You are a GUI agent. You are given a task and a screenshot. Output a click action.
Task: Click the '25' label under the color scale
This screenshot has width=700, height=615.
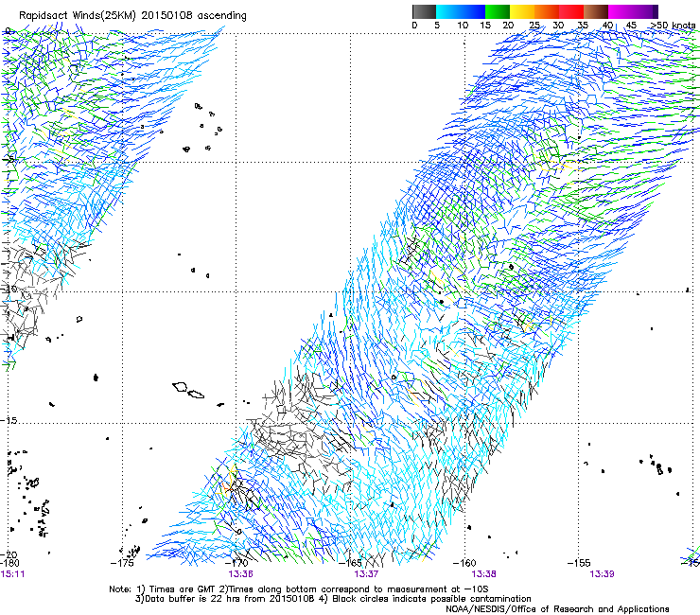coord(534,26)
